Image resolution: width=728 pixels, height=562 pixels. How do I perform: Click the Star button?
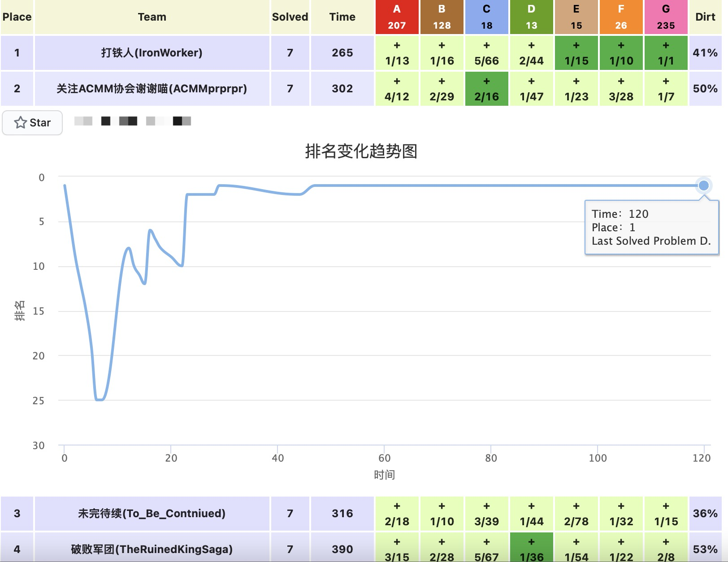coord(32,122)
